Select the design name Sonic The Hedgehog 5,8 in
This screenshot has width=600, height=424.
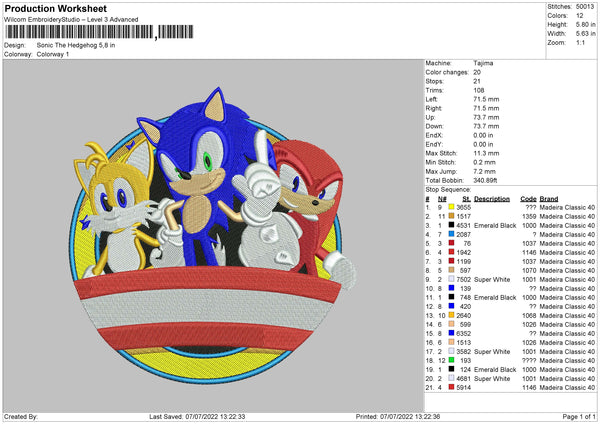(x=76, y=45)
